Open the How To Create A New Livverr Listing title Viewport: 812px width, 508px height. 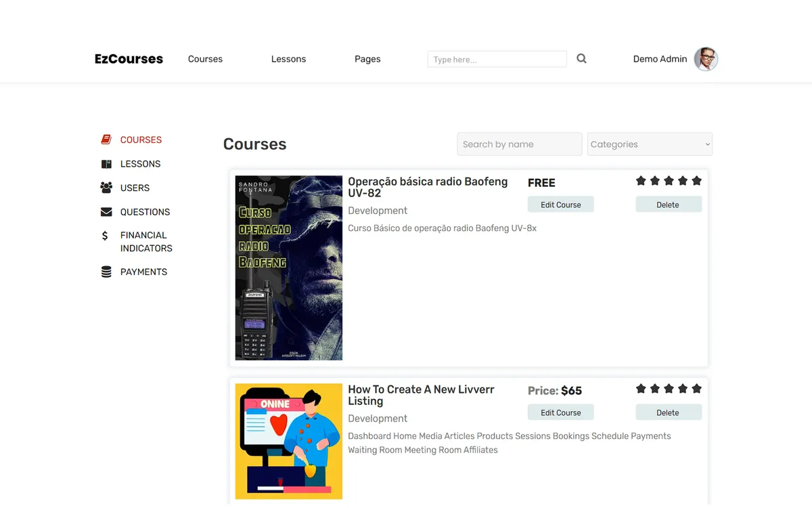421,395
